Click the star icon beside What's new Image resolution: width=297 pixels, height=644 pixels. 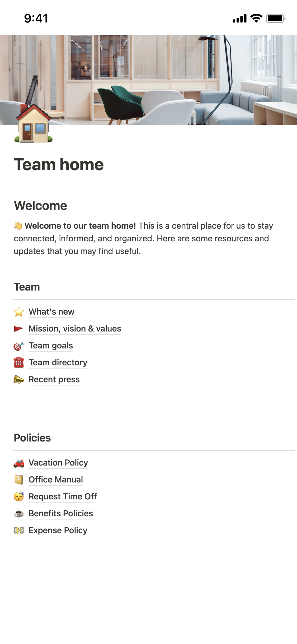click(19, 312)
